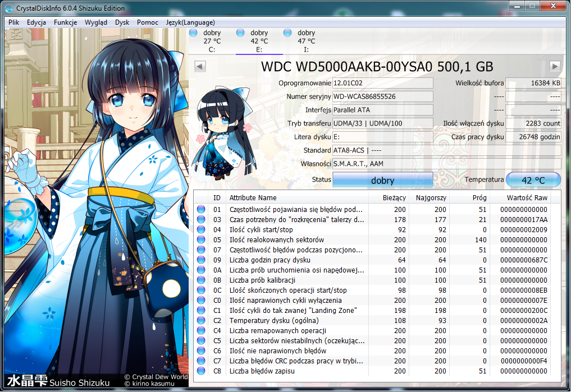Click the Interfejs field Parallel ATA
Viewport: 571px width, 392px height.
tap(383, 110)
